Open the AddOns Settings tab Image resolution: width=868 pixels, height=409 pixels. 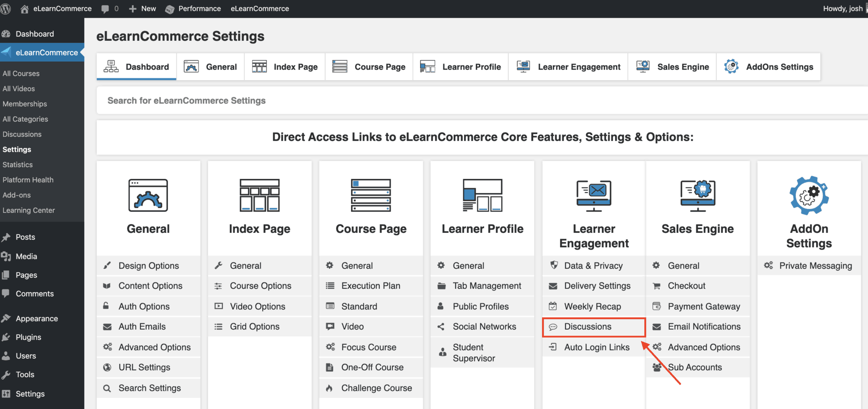pyautogui.click(x=768, y=67)
